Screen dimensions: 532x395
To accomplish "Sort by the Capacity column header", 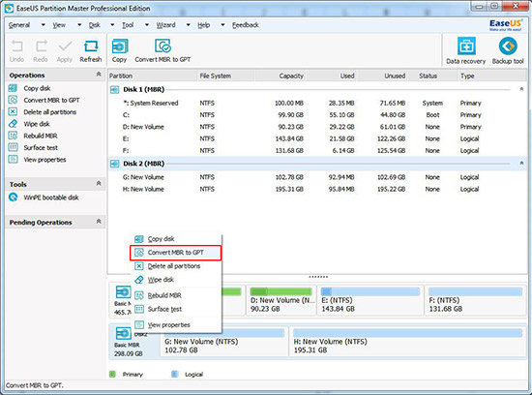I will [280, 76].
